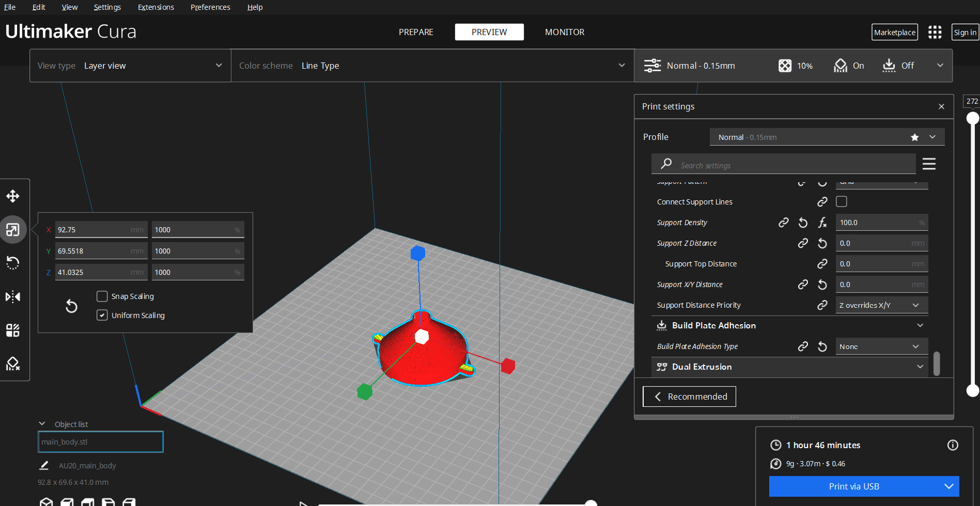Open the View type dropdown

(x=130, y=66)
